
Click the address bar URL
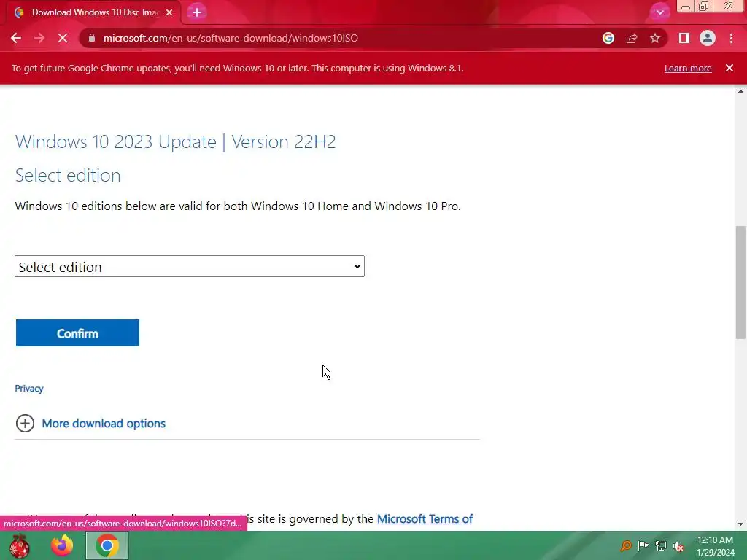tap(231, 38)
